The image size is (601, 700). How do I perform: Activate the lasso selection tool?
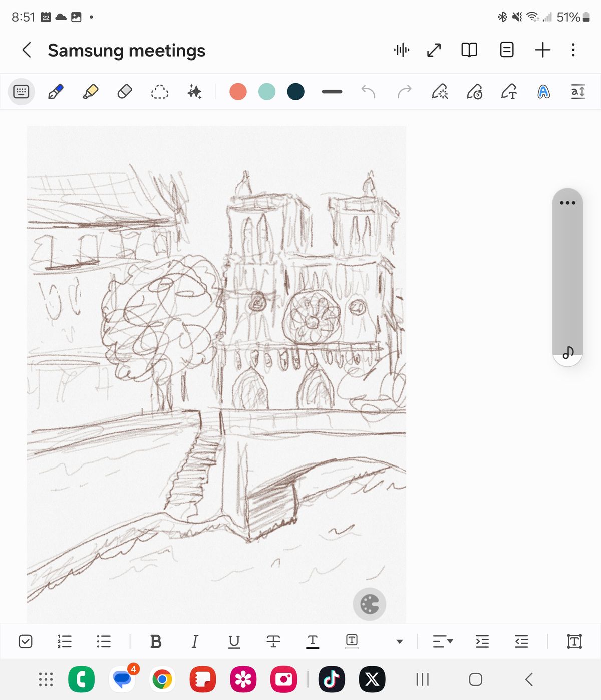[159, 92]
